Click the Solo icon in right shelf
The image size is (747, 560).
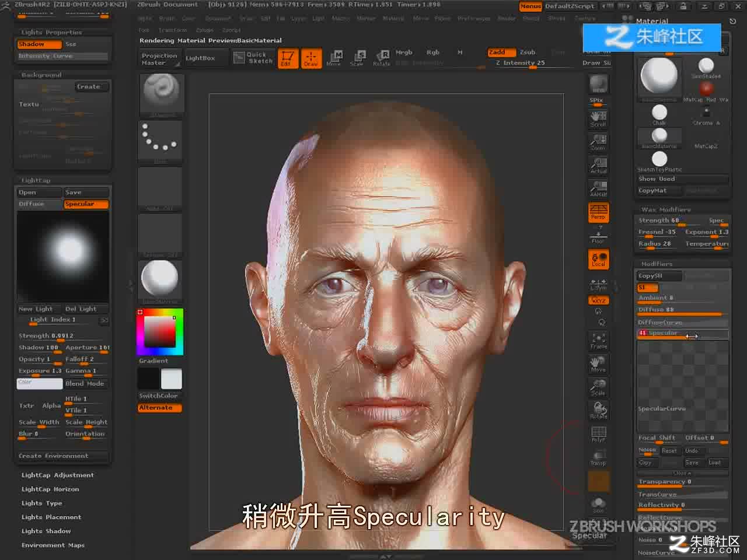pyautogui.click(x=598, y=505)
